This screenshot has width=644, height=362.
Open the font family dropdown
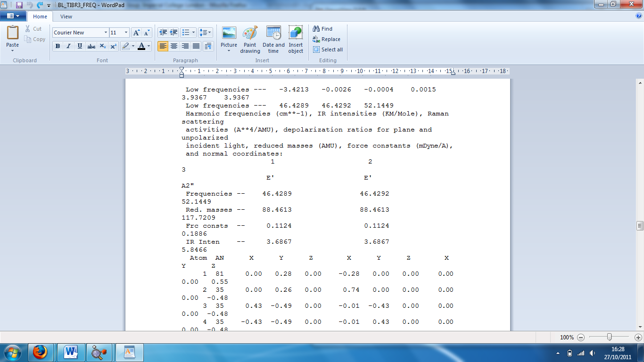(x=106, y=33)
